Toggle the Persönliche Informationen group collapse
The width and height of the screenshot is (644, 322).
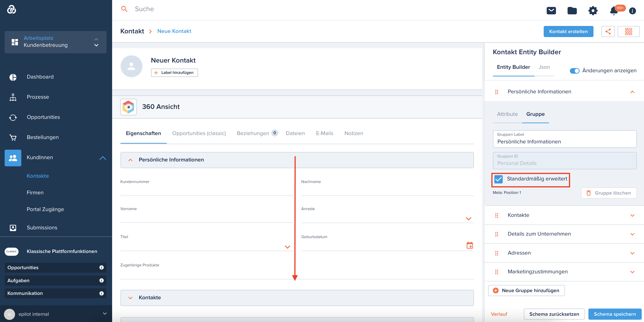tap(130, 160)
